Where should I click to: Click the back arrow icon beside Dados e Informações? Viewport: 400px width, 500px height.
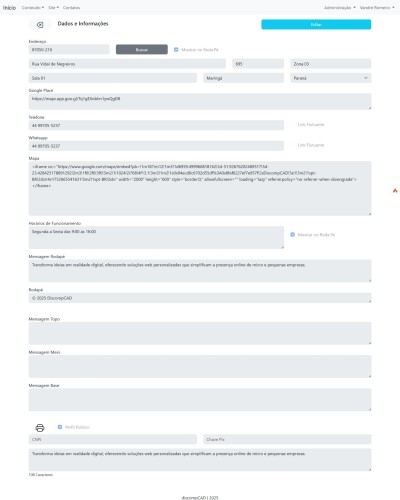pos(40,25)
